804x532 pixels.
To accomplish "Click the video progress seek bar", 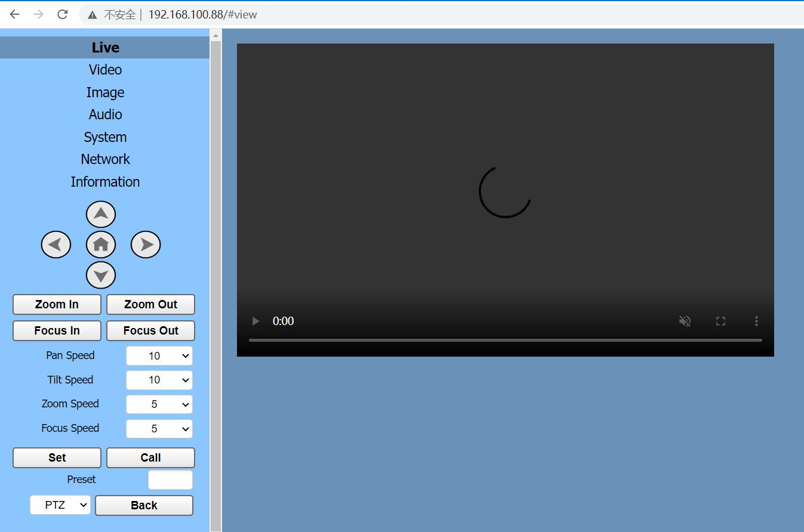I will (x=505, y=340).
